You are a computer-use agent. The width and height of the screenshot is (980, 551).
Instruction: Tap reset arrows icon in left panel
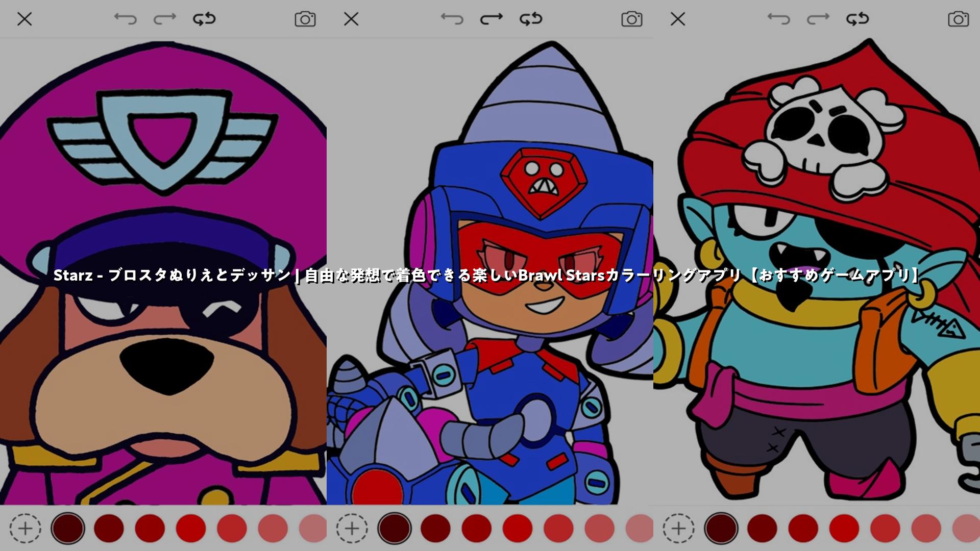204,19
